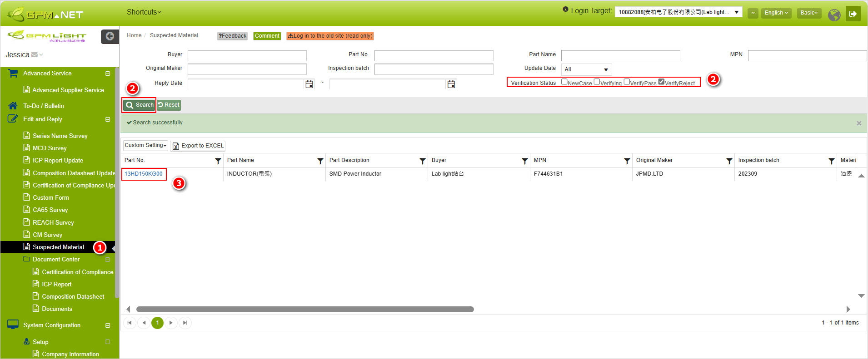The width and height of the screenshot is (868, 359).
Task: Collapse the Setup section
Action: coord(108,342)
